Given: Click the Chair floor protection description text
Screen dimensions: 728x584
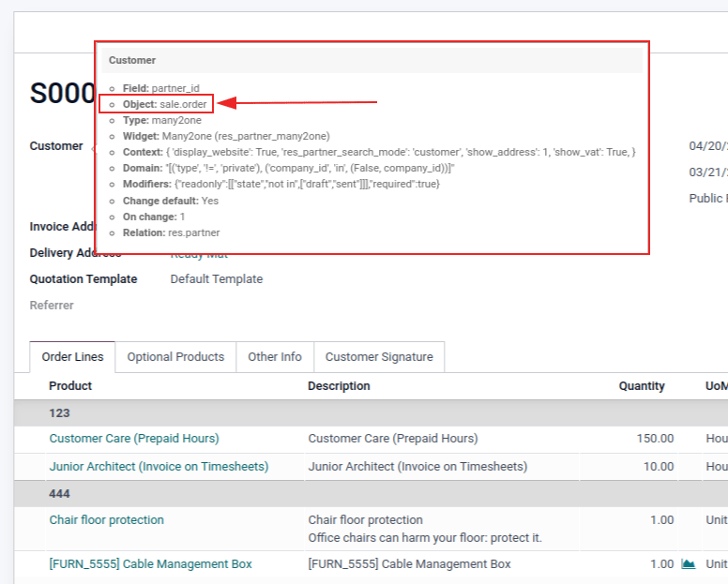Looking at the screenshot, I should coord(366,520).
